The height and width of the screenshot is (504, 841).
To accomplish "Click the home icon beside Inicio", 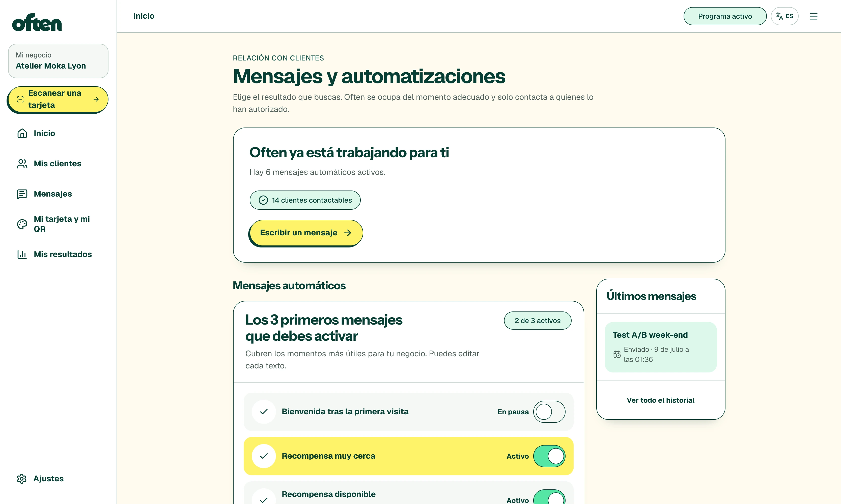I will pos(22,134).
